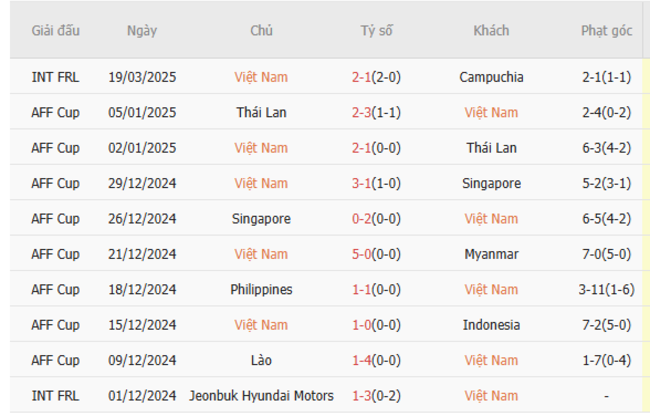
Task: Open the Myanmar away team link
Action: click(x=492, y=254)
